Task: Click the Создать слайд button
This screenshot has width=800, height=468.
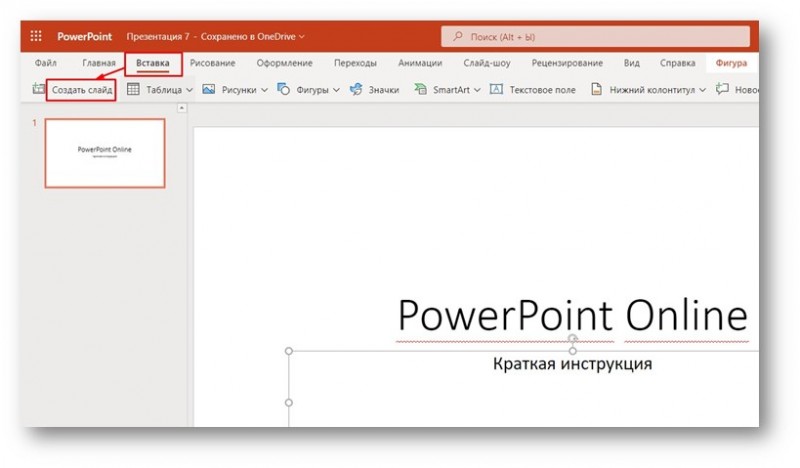Action: tap(82, 90)
